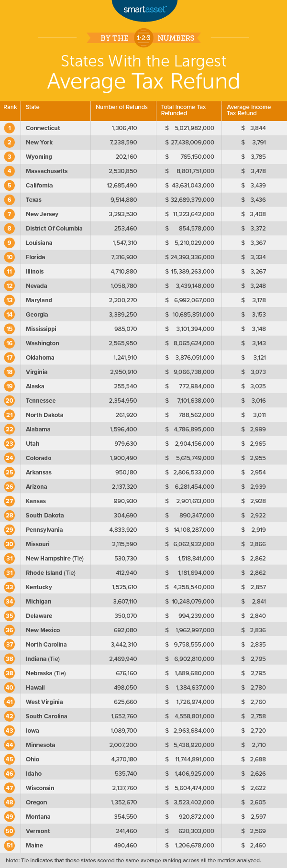Click the New Hampshire (Tie) state name
Screen dimensions: 287x868
pos(51,559)
